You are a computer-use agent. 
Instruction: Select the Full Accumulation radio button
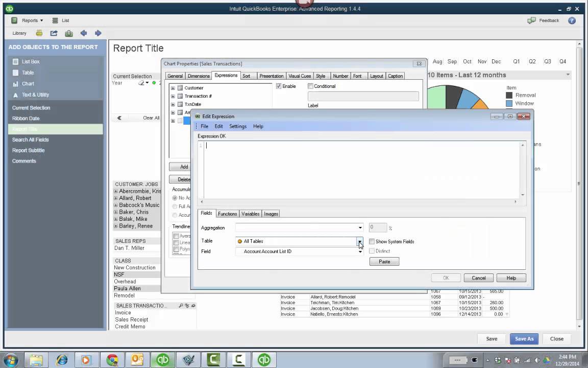[x=175, y=206]
